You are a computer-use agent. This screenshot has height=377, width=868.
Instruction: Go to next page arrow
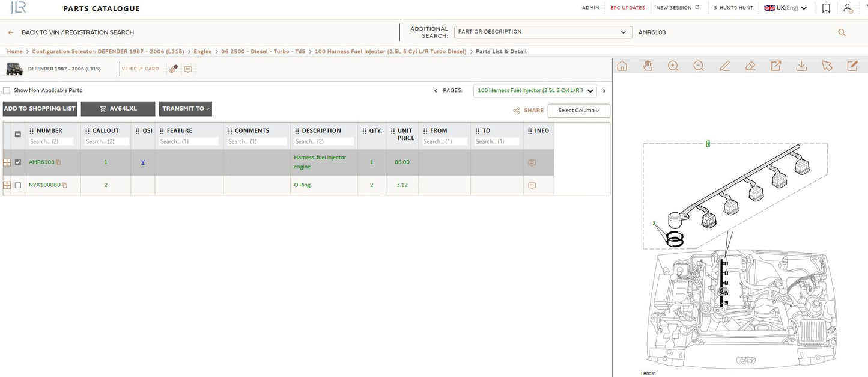pyautogui.click(x=604, y=91)
